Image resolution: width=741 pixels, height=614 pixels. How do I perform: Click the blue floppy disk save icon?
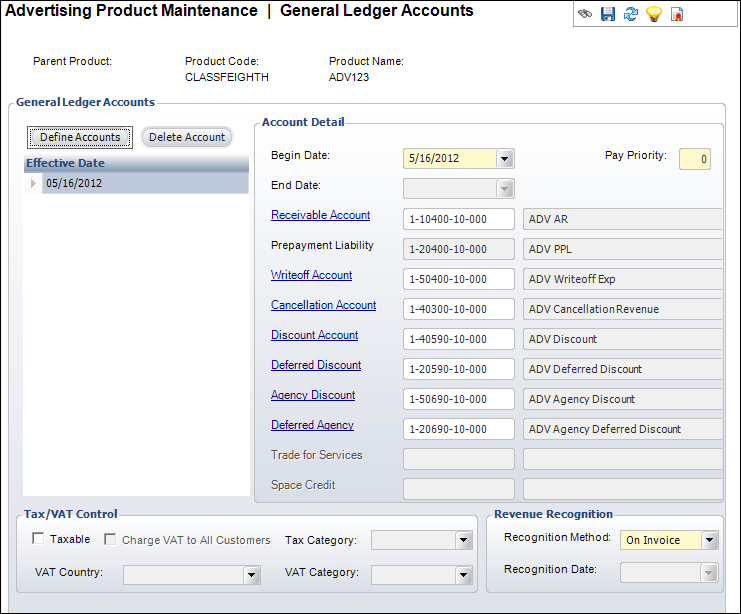608,15
